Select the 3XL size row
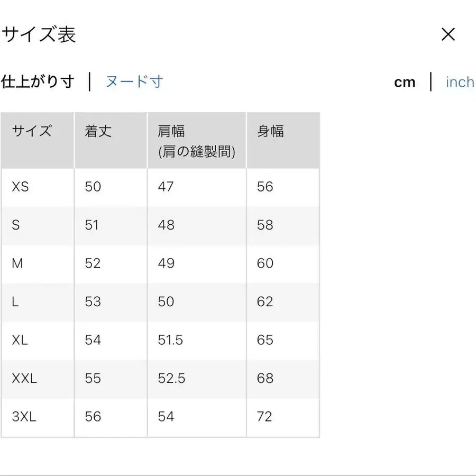Viewport: 476px width, 476px height. point(37,417)
